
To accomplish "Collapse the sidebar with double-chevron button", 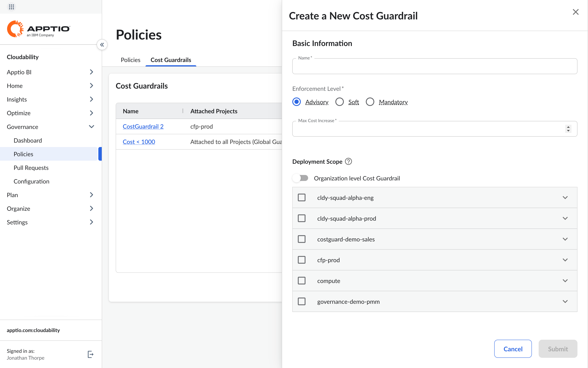I will coord(102,45).
